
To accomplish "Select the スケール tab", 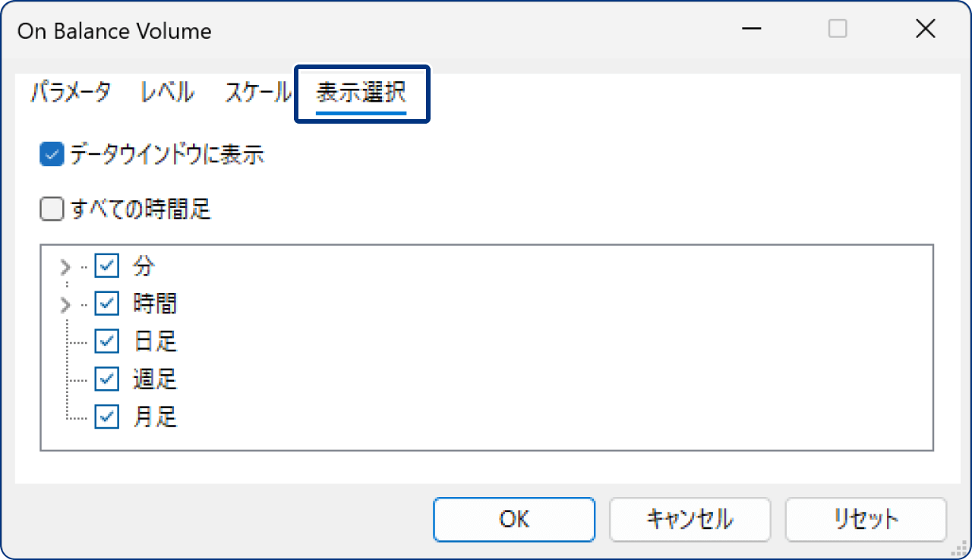I will tap(257, 91).
